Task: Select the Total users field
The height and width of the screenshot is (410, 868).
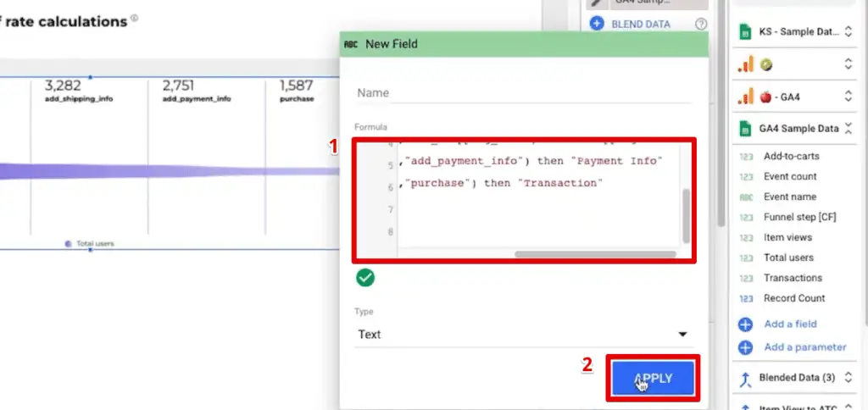Action: (789, 258)
